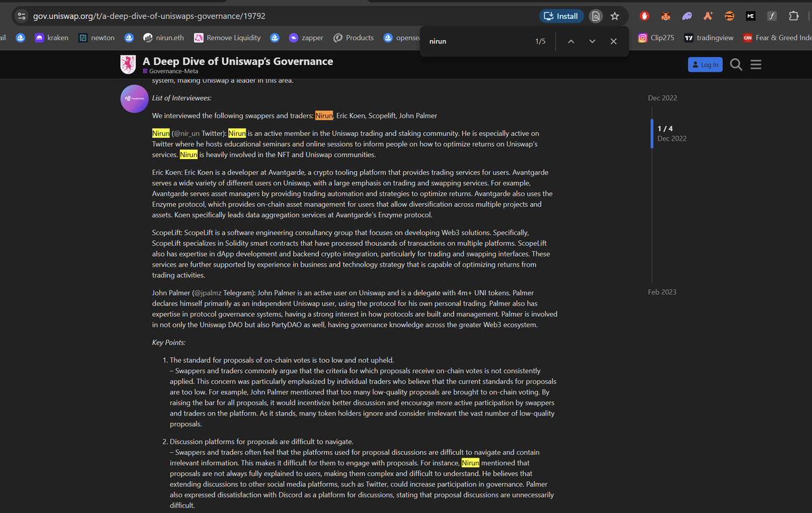Image resolution: width=812 pixels, height=513 pixels.
Task: Open bookmark icon between Remove Liquidity and zapper
Action: (275, 38)
